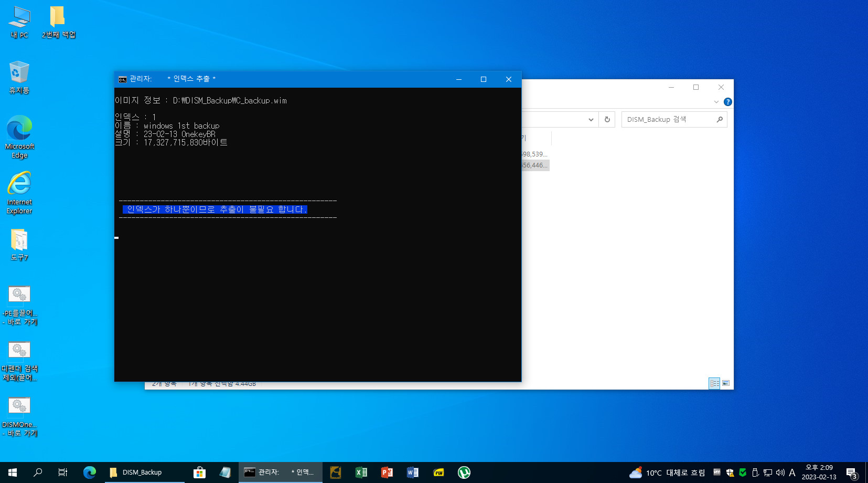This screenshot has width=868, height=483.
Task: Open network status tray icon
Action: (x=768, y=472)
